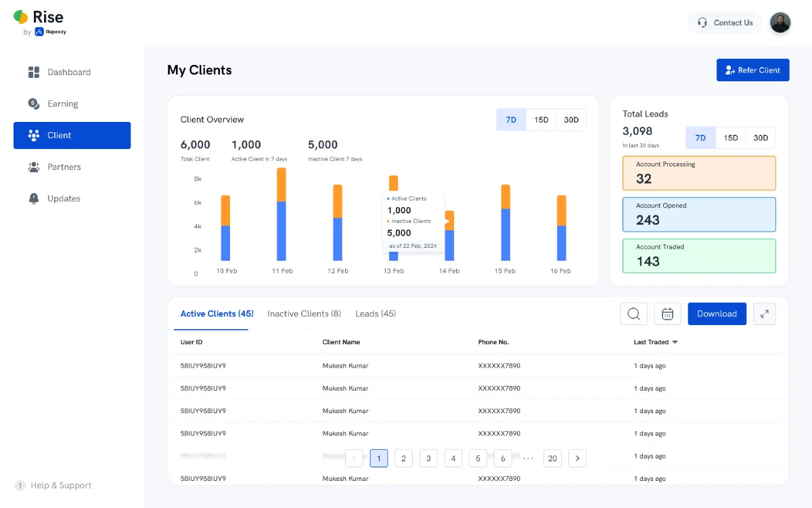Click the Help & Support info icon
The height and width of the screenshot is (508, 812).
[x=20, y=486]
